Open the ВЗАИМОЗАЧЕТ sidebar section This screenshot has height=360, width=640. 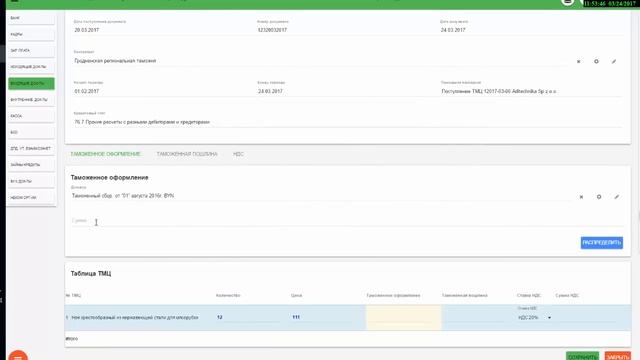[31, 149]
